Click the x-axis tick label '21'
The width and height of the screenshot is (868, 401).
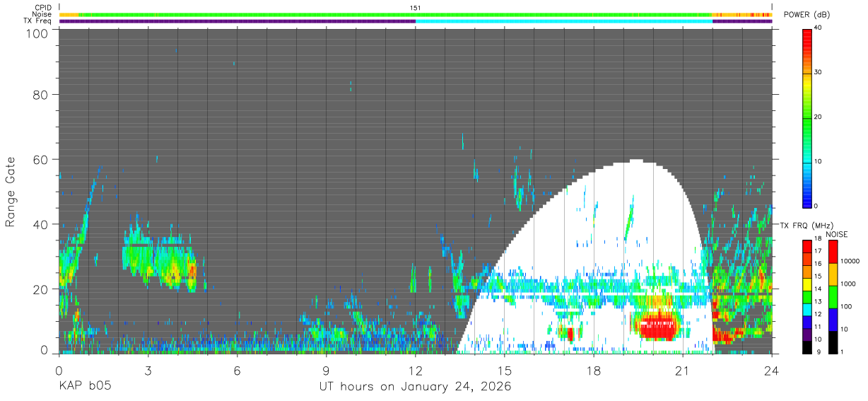(x=682, y=370)
